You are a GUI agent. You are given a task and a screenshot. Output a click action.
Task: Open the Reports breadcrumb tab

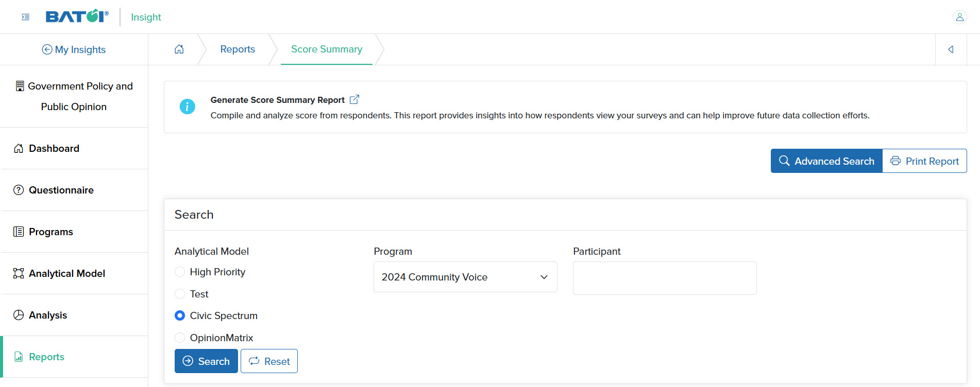[x=238, y=49]
